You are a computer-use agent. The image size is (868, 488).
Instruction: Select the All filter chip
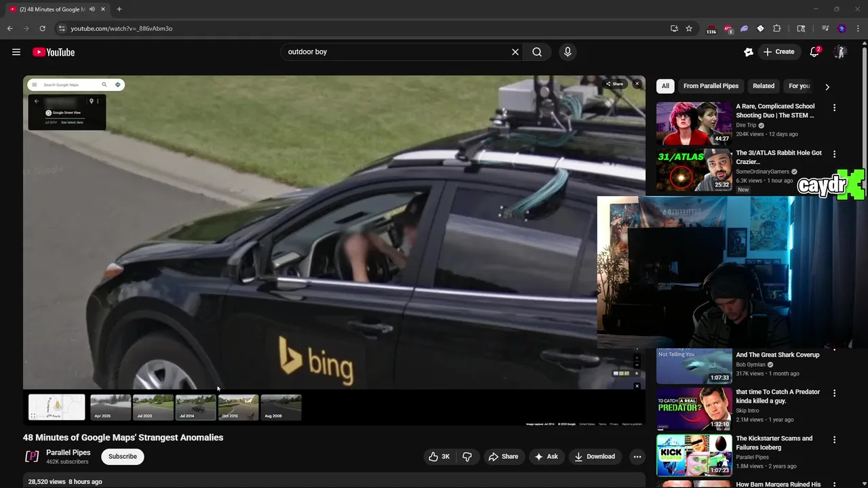point(665,86)
